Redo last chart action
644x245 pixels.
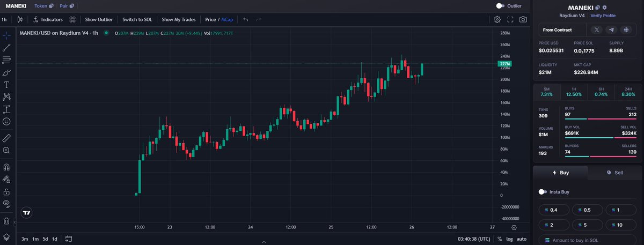(259, 19)
